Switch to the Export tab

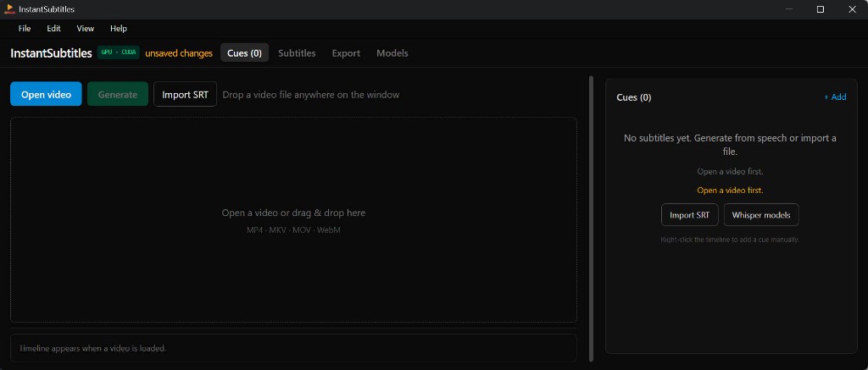[346, 53]
